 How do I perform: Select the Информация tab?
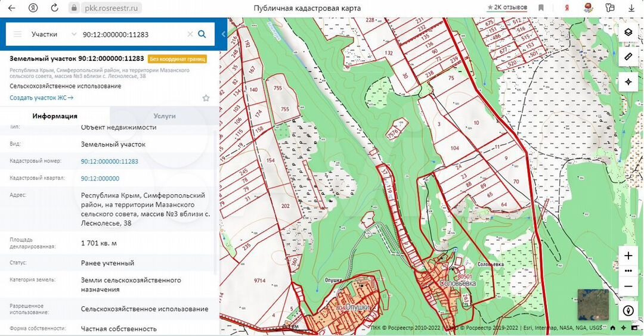coord(55,116)
